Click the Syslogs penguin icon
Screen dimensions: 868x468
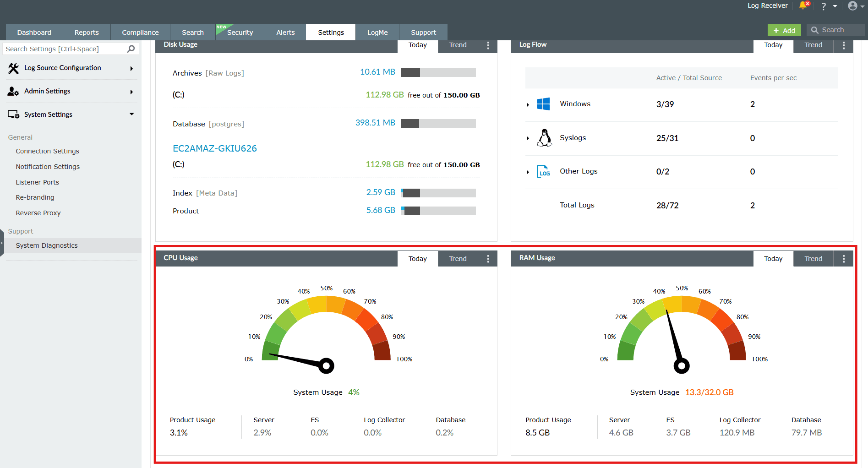[x=544, y=138]
